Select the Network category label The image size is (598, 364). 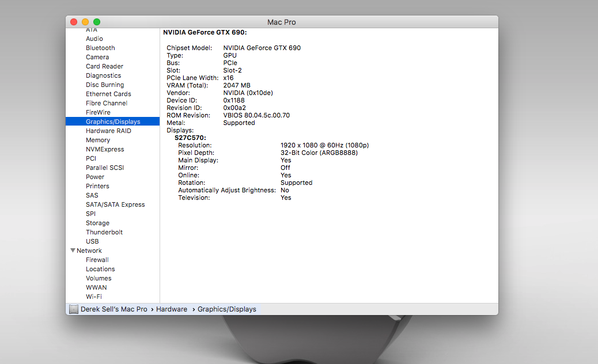point(89,251)
